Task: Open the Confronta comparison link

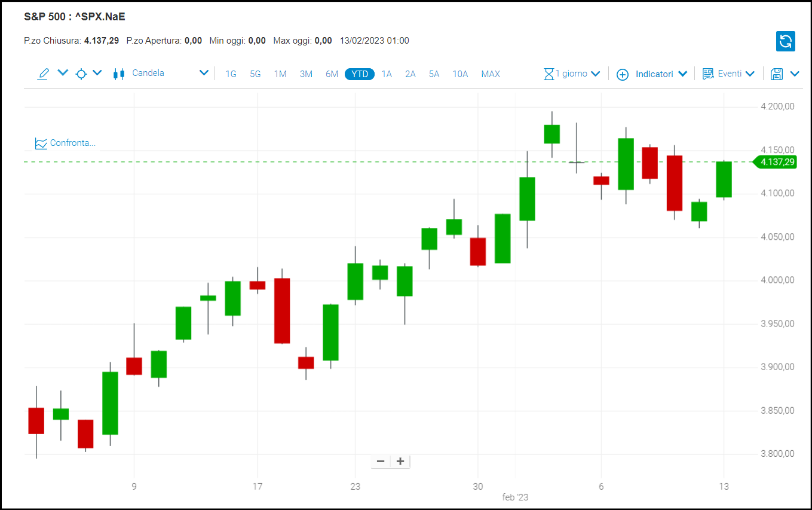Action: click(x=66, y=143)
